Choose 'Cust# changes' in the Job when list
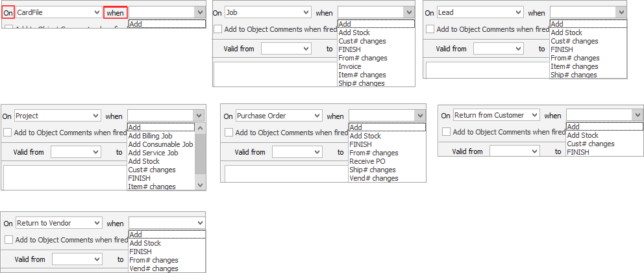Screen dimensions: 644x273 pyautogui.click(x=376, y=41)
